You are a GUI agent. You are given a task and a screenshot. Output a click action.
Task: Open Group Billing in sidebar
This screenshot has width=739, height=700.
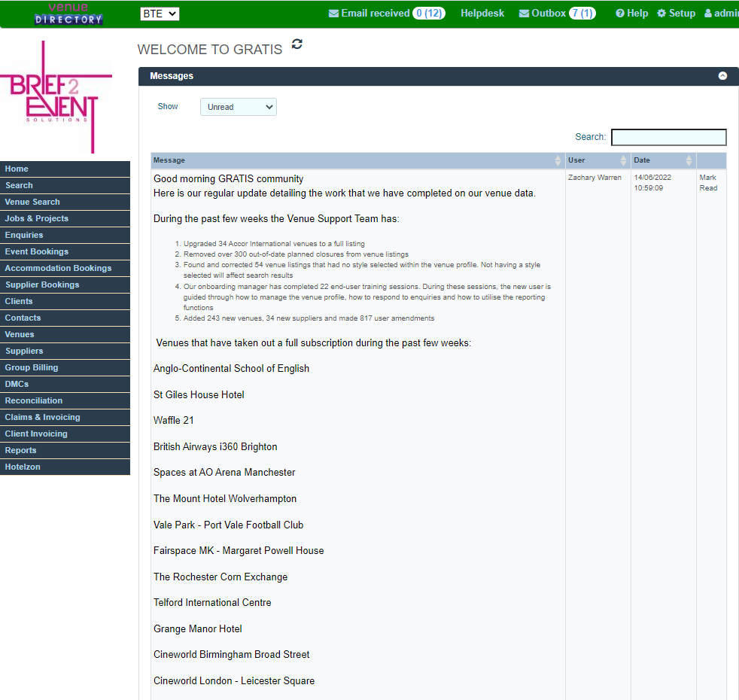(x=65, y=367)
